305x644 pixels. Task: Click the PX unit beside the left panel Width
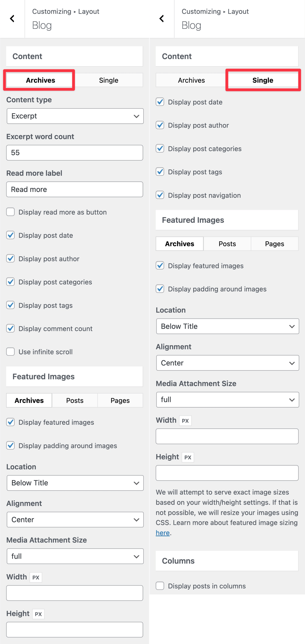coord(36,577)
